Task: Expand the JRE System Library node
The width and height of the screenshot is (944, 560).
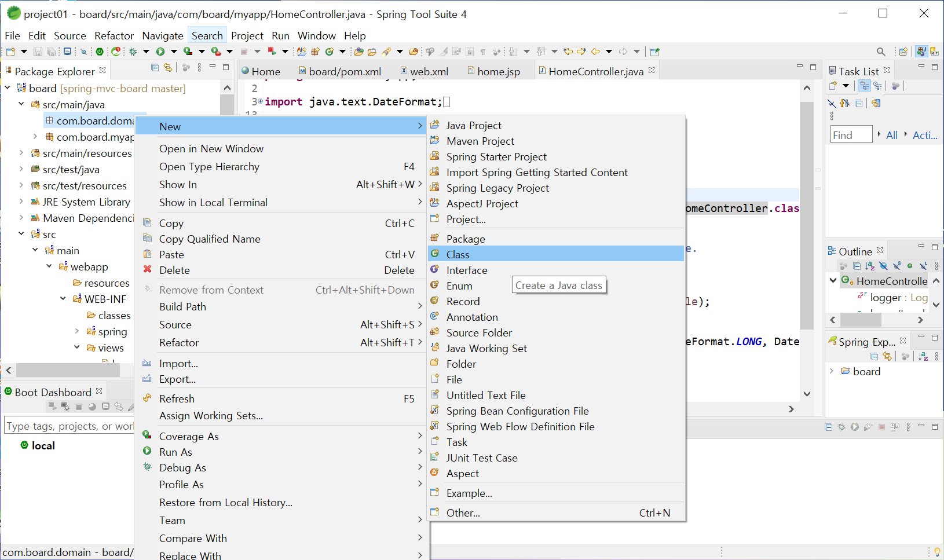Action: (21, 202)
